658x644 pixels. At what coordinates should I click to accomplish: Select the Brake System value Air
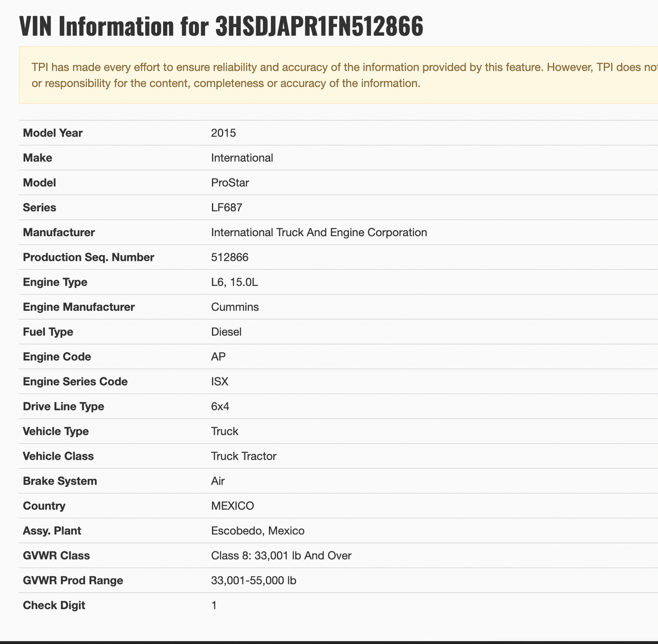click(x=218, y=481)
